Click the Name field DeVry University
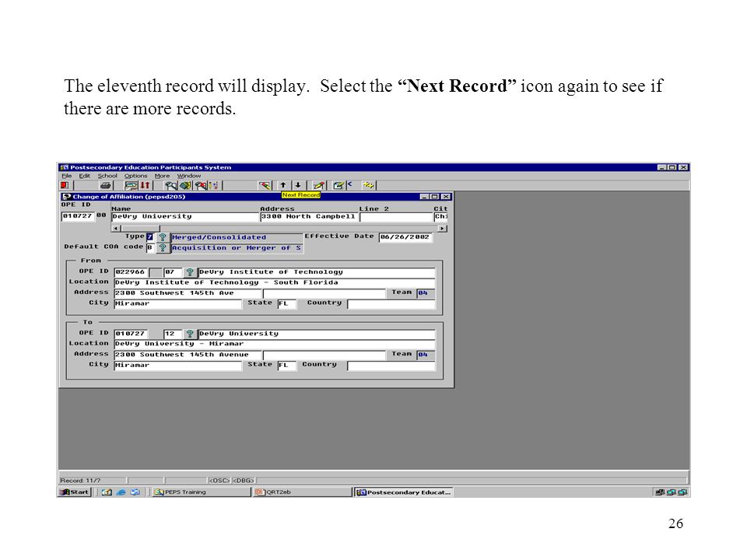Image resolution: width=747 pixels, height=560 pixels. point(185,217)
